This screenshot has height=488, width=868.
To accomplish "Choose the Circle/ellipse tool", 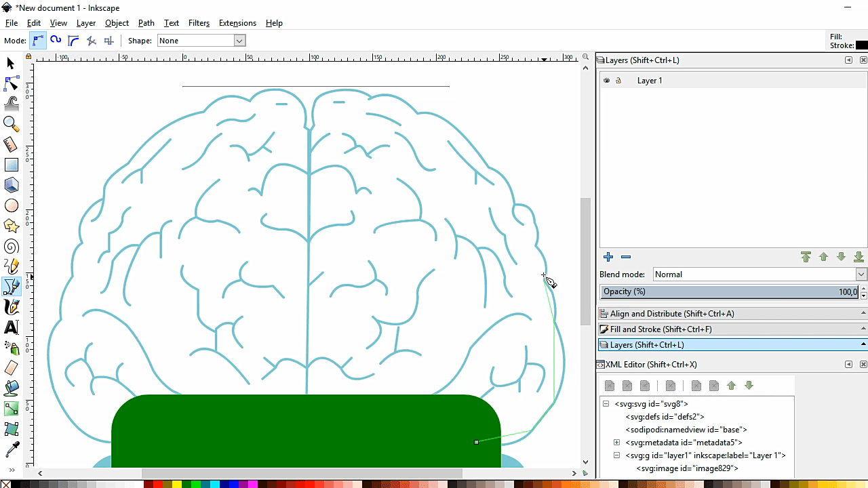I will pos(11,205).
